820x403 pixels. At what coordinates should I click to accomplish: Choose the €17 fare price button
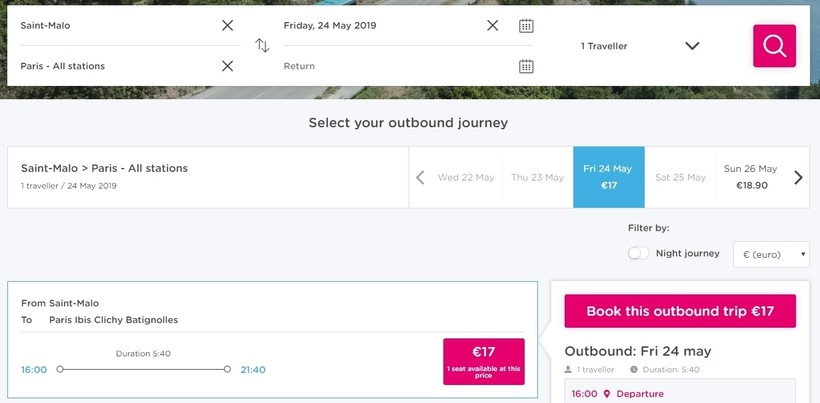click(484, 362)
